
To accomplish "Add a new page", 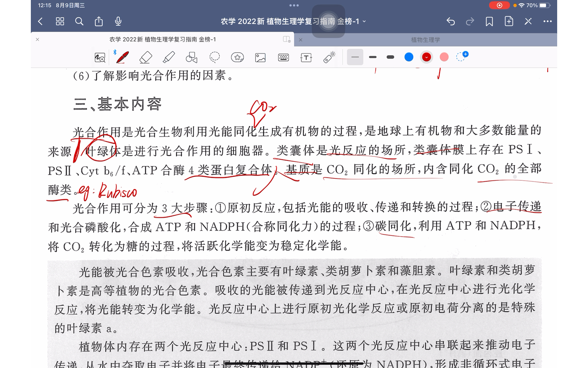I will [x=509, y=21].
